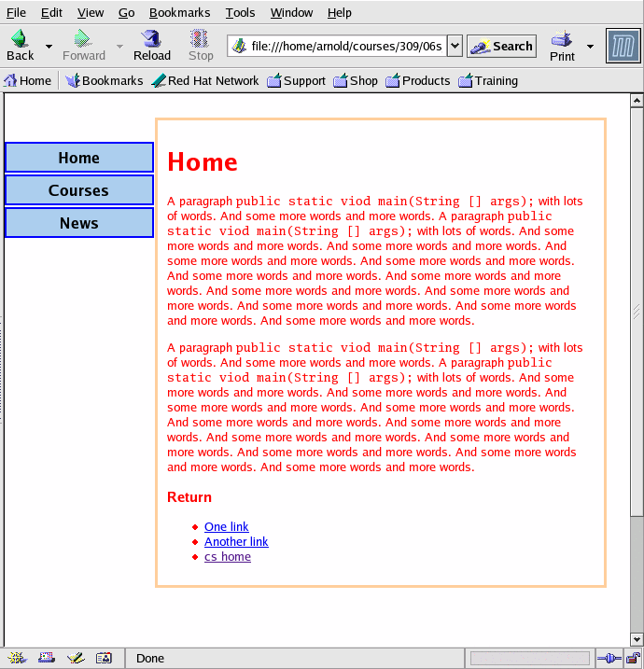
Task: Toggle the online/offline connection icon
Action: (609, 659)
